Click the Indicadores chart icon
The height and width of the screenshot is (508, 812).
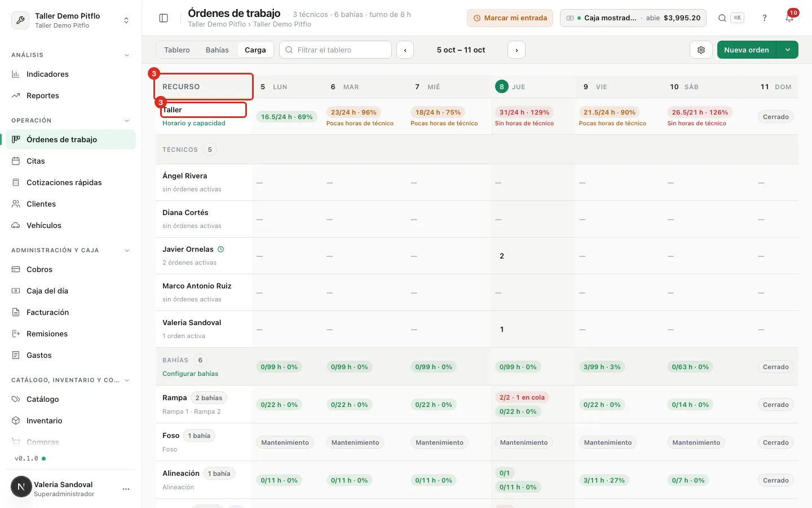pos(16,74)
